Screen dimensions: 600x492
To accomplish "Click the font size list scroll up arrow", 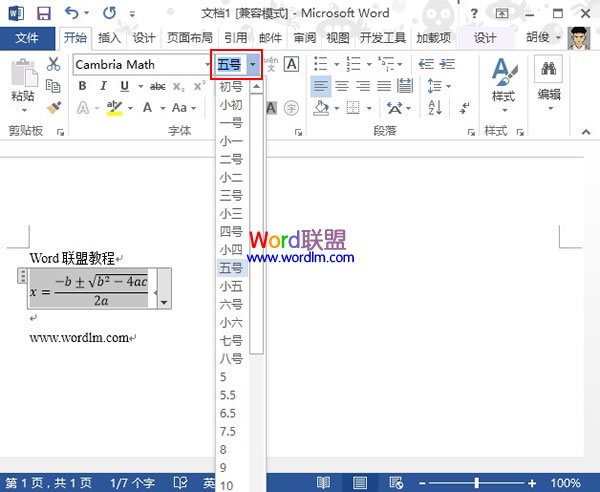I will point(256,86).
